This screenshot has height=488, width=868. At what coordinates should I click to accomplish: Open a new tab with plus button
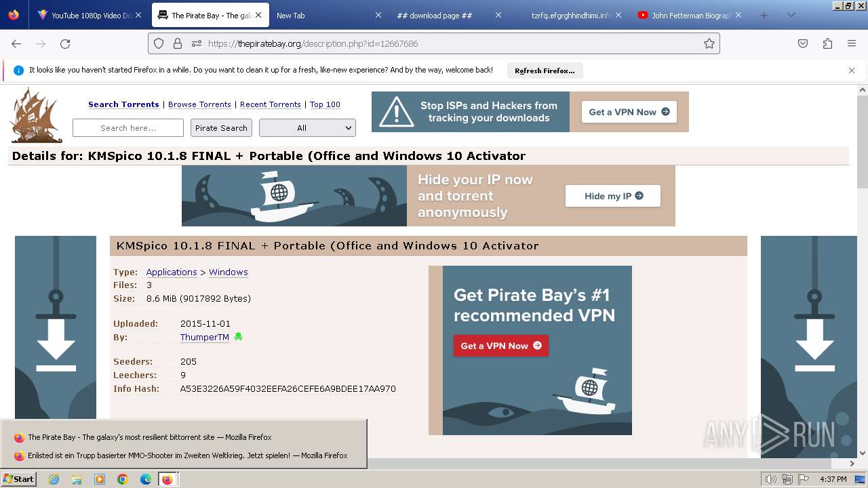click(x=764, y=15)
